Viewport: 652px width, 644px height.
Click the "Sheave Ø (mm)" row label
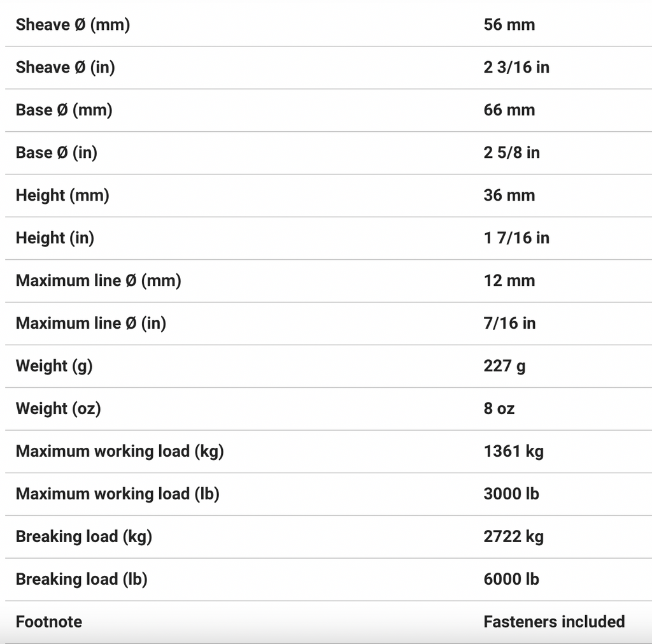(73, 25)
